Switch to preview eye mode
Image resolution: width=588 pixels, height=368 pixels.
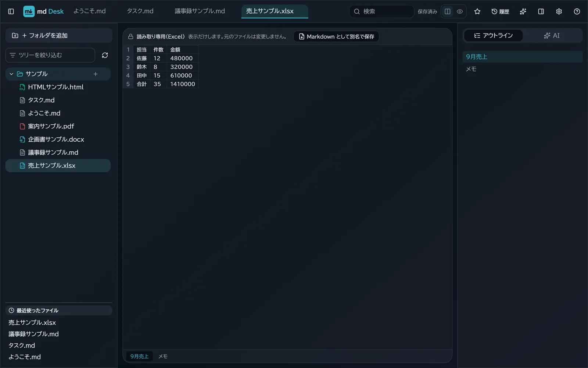(x=460, y=11)
